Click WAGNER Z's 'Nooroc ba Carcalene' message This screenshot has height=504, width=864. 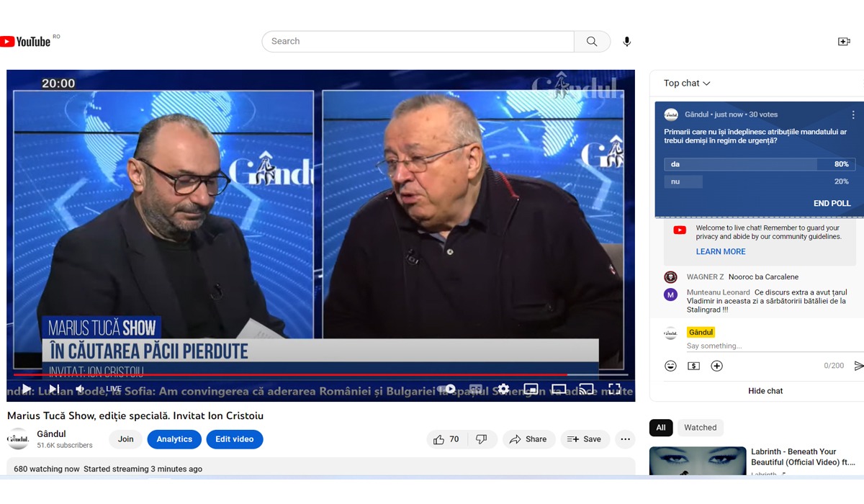(x=763, y=277)
